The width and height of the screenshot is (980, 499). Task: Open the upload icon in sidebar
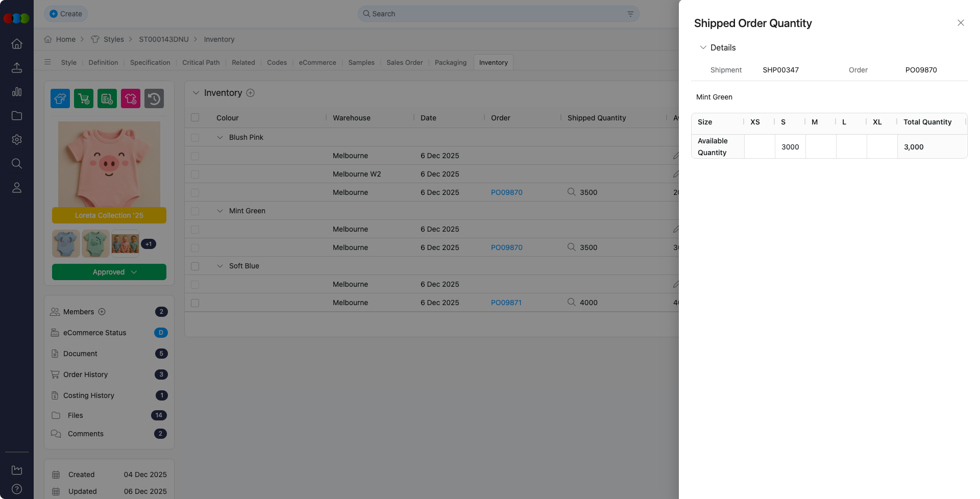click(17, 67)
